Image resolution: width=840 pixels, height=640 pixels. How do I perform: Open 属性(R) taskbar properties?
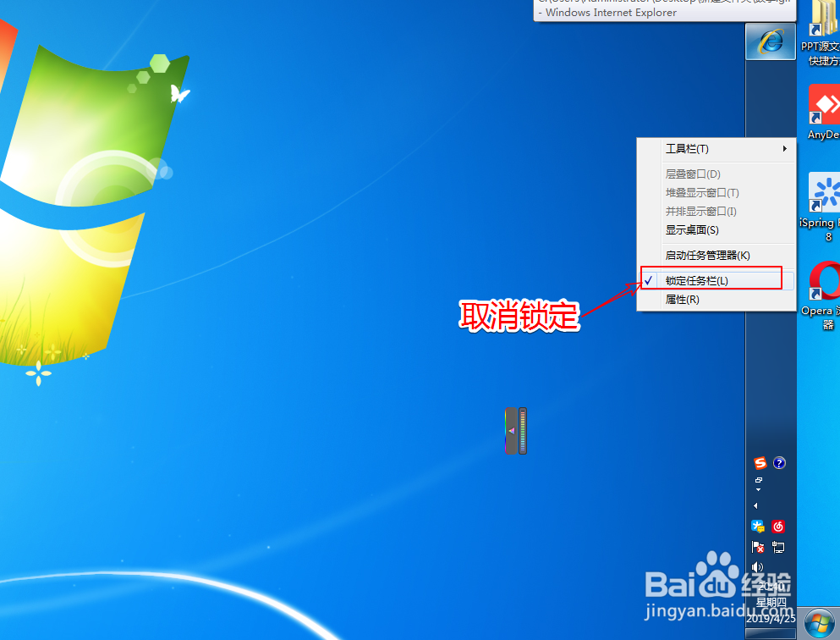click(x=716, y=300)
